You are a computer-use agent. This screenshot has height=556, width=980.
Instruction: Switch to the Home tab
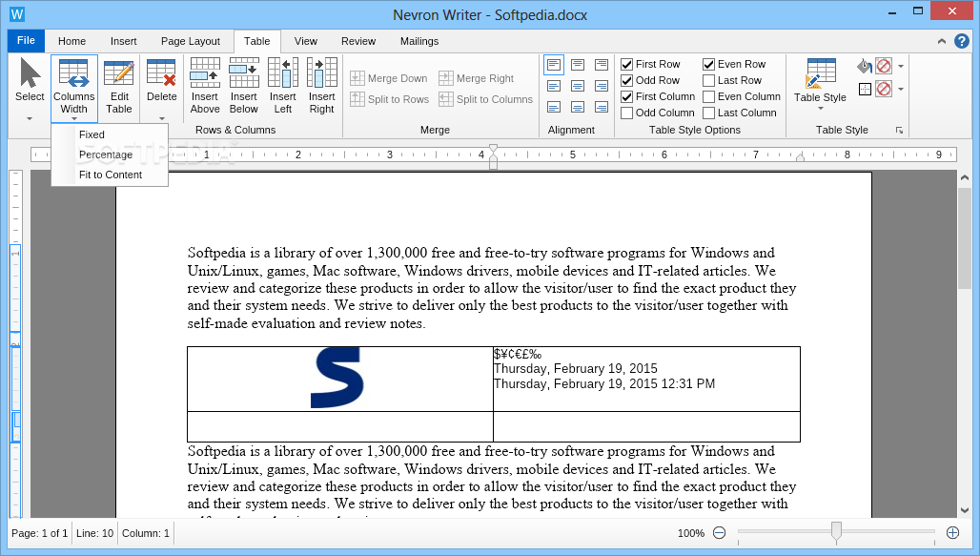(71, 41)
